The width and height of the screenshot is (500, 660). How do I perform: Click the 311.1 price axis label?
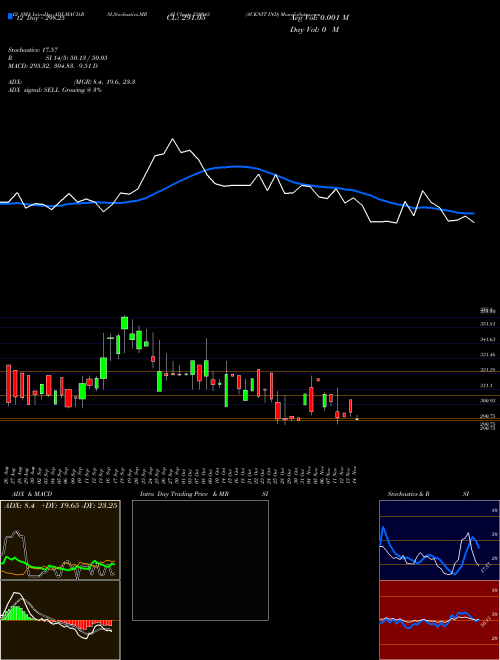click(x=486, y=385)
